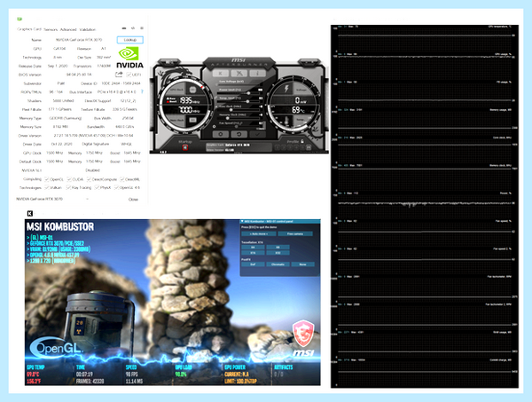Viewport: 532px width, 402px height.
Task: Click the Free camera button in Kombustor
Action: pyautogui.click(x=295, y=233)
